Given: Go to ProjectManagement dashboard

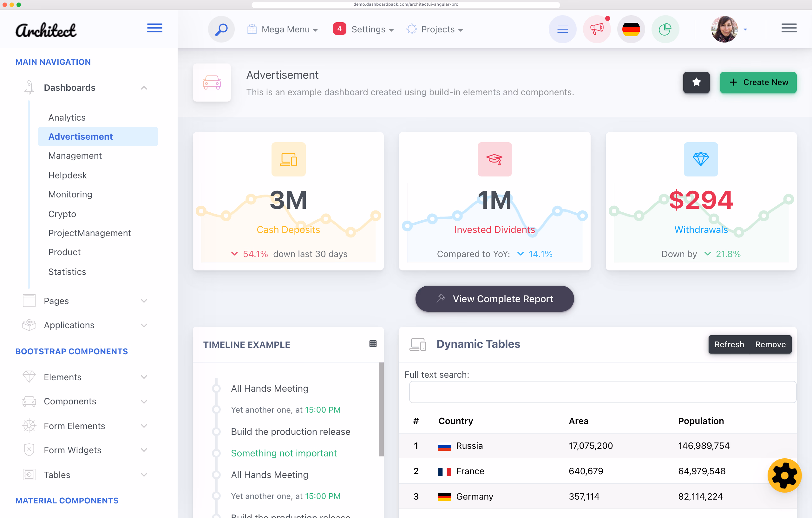Looking at the screenshot, I should [89, 233].
